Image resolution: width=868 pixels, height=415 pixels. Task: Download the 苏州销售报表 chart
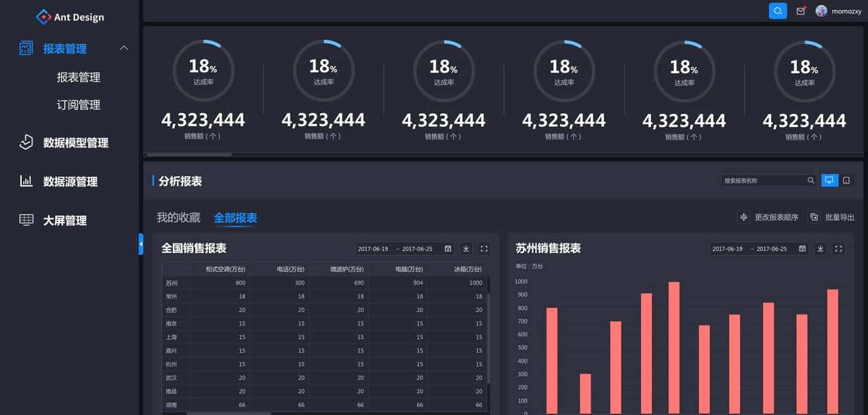point(821,249)
